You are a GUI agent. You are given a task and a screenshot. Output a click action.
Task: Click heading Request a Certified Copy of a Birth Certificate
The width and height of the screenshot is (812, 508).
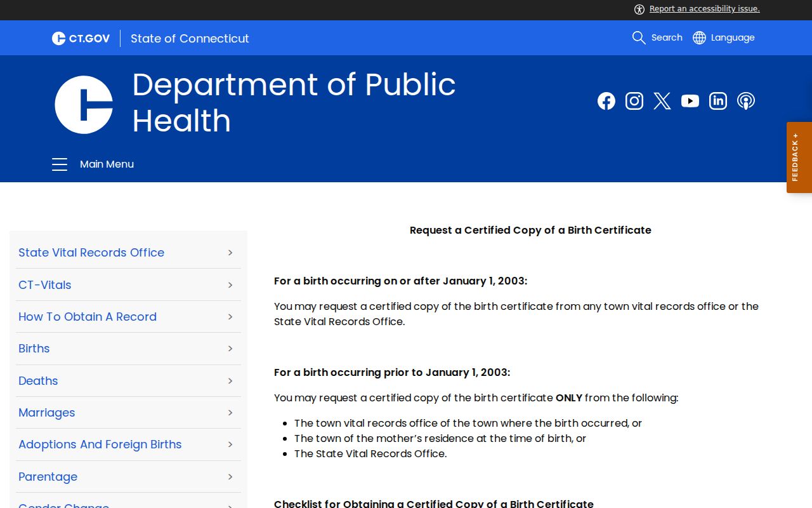530,230
